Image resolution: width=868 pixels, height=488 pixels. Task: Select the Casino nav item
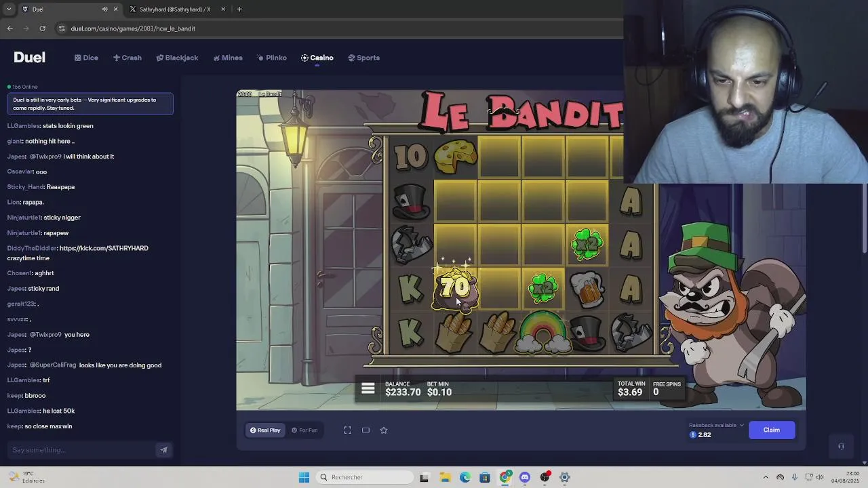(x=317, y=58)
